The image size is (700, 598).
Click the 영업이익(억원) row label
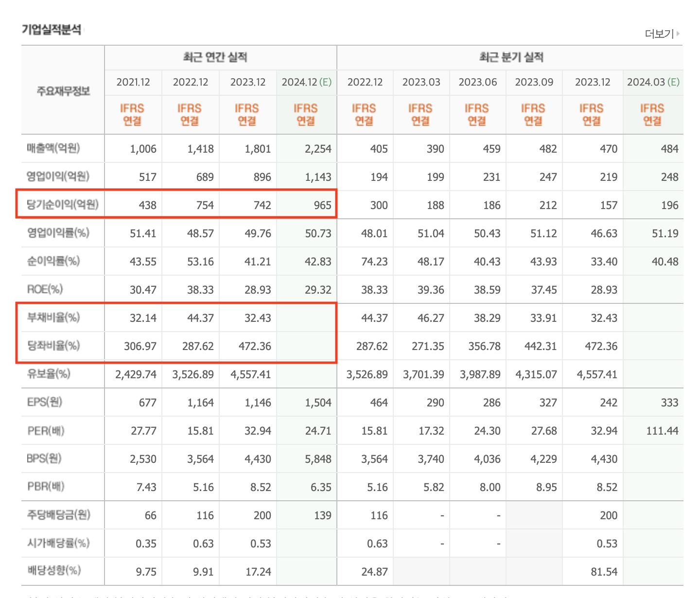click(x=56, y=176)
